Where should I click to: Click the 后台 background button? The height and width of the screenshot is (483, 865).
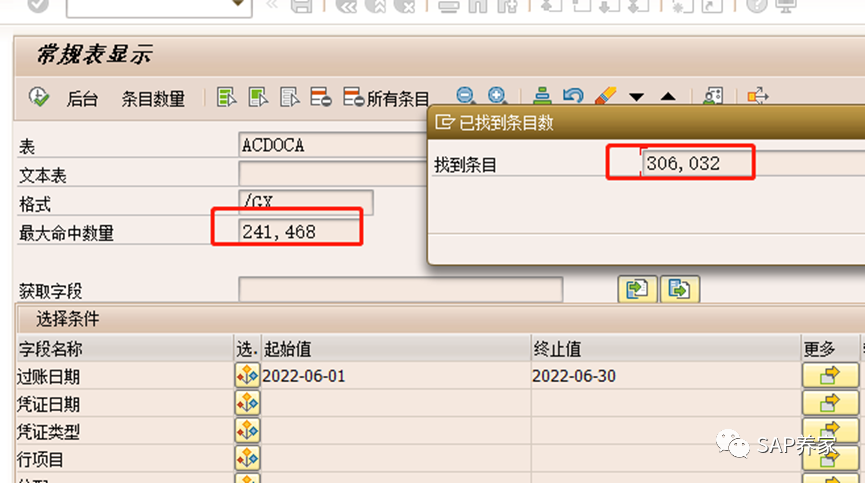82,99
